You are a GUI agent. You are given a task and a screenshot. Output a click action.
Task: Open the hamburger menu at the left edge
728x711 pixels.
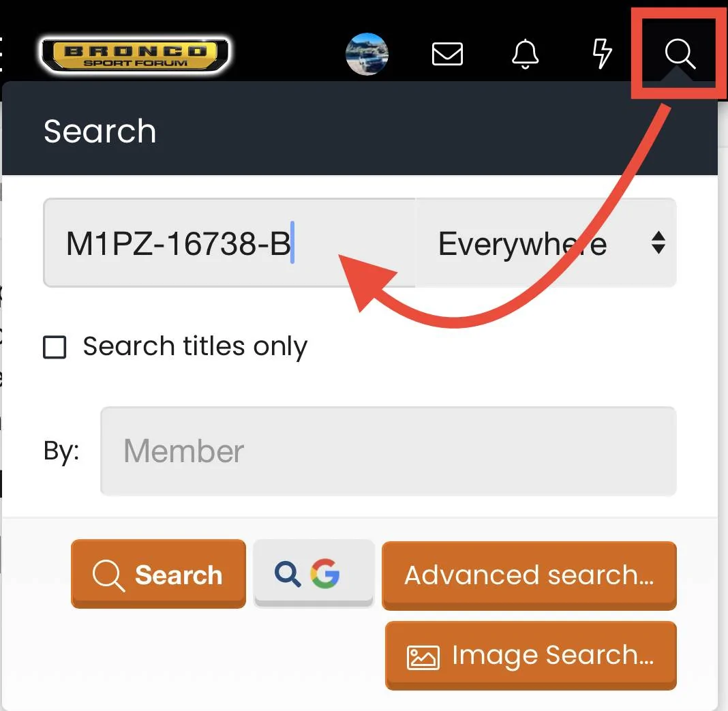1,54
